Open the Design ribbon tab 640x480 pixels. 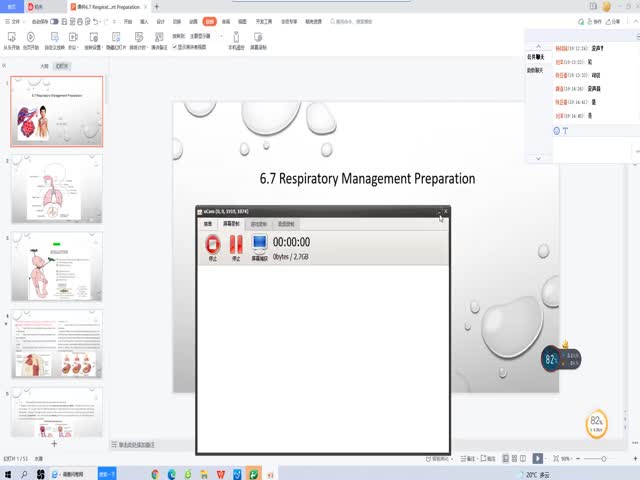[160, 22]
